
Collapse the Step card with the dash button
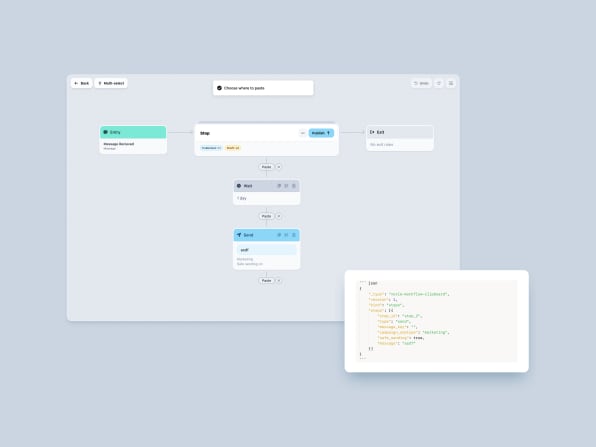coord(303,133)
